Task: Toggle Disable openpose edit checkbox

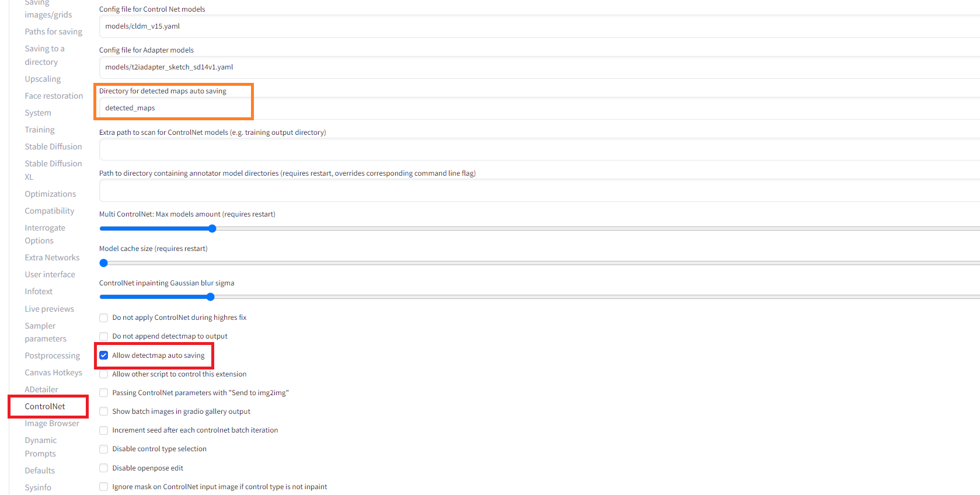Action: tap(104, 468)
